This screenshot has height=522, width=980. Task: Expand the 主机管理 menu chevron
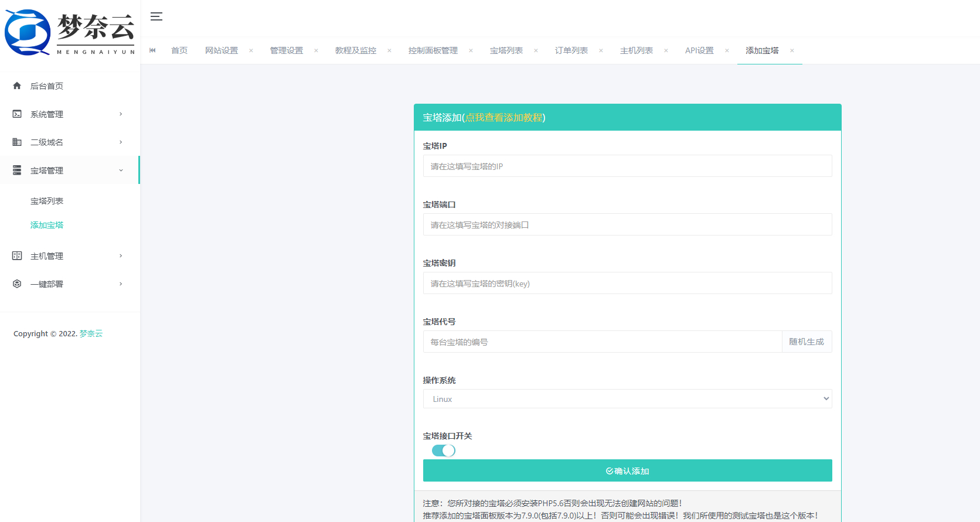tap(121, 255)
